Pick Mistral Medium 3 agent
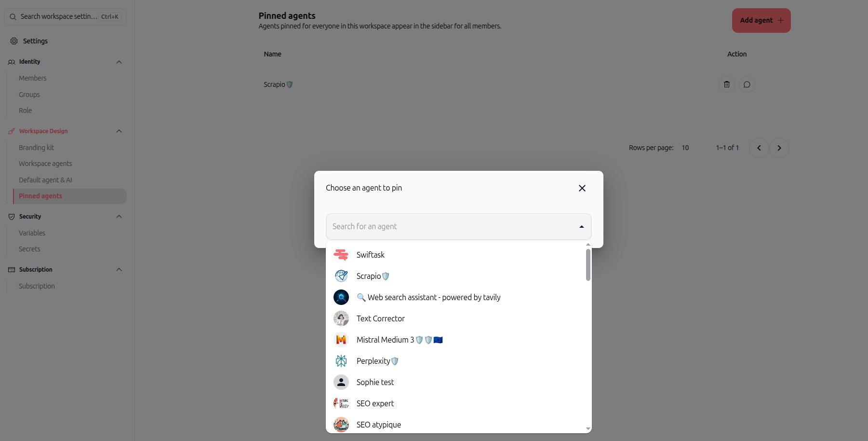This screenshot has height=441, width=868. [458, 340]
